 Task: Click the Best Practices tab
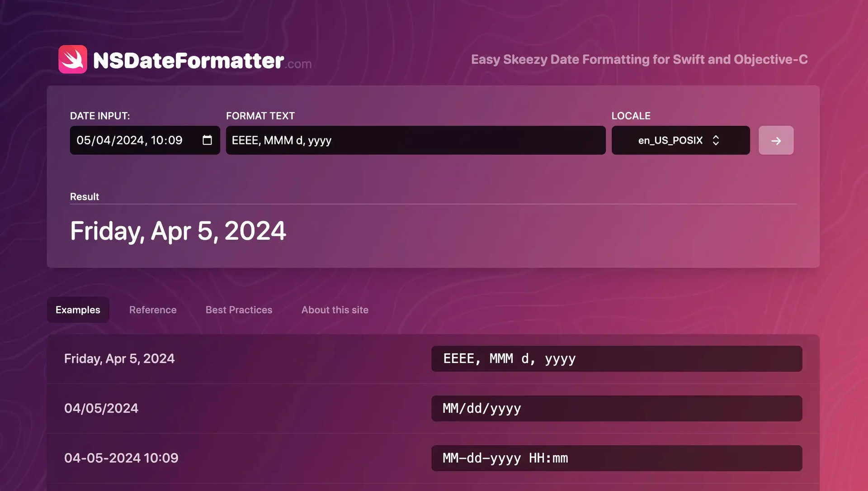point(238,310)
